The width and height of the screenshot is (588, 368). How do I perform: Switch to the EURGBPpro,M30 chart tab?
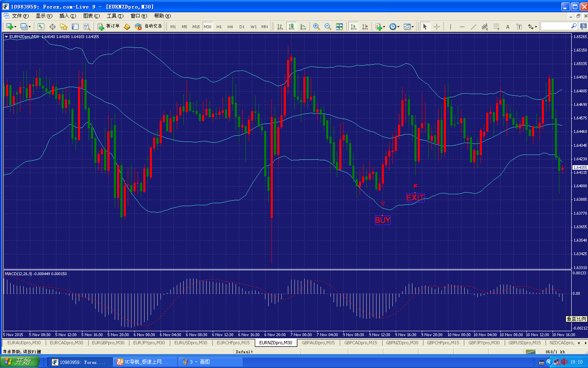108,343
